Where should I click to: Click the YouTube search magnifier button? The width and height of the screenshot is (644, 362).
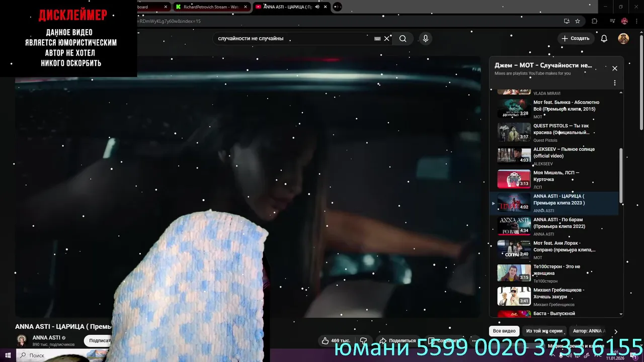[x=403, y=39]
